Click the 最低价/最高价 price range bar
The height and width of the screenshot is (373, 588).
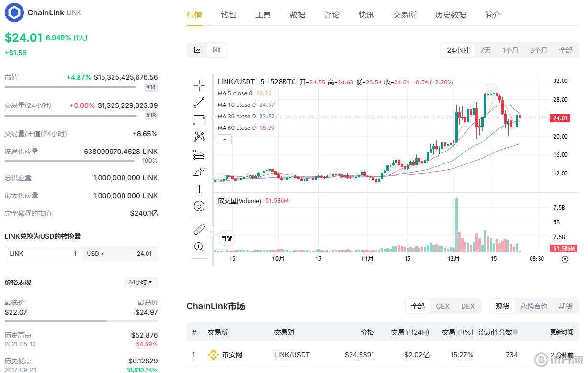[81, 320]
